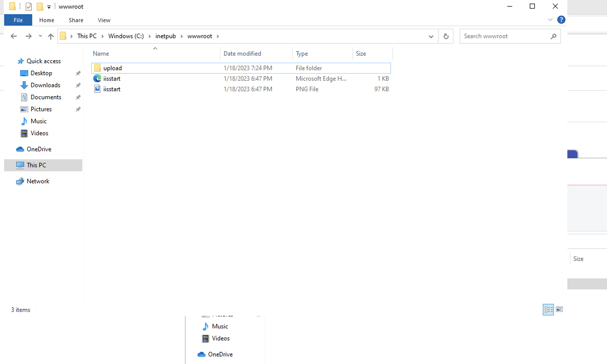Unpin Downloads from Quick access
The image size is (607, 364).
coord(78,85)
